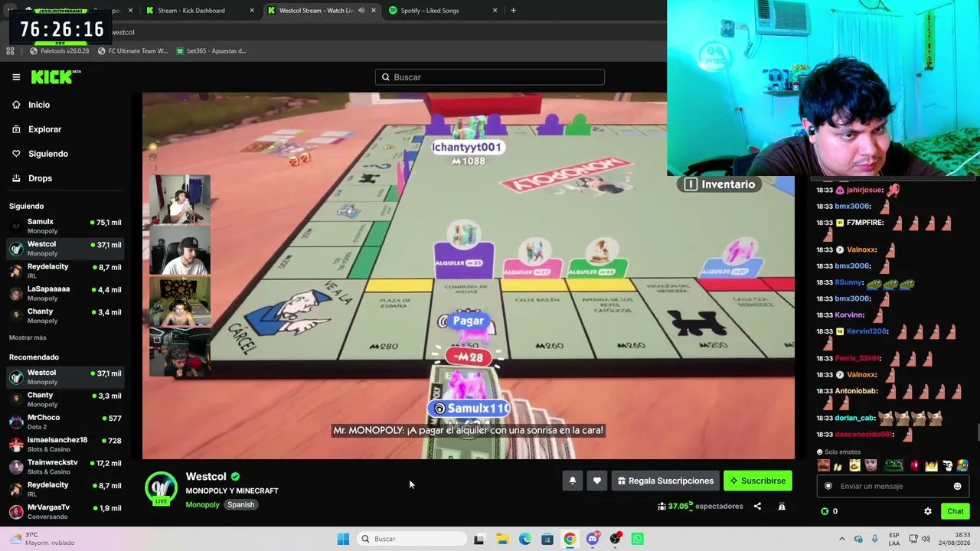Click the green Suscribirse button

758,481
